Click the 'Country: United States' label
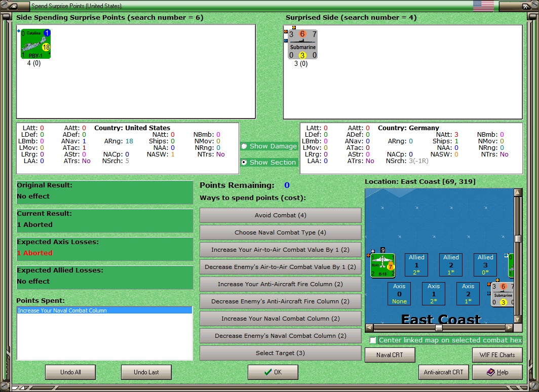 point(132,128)
